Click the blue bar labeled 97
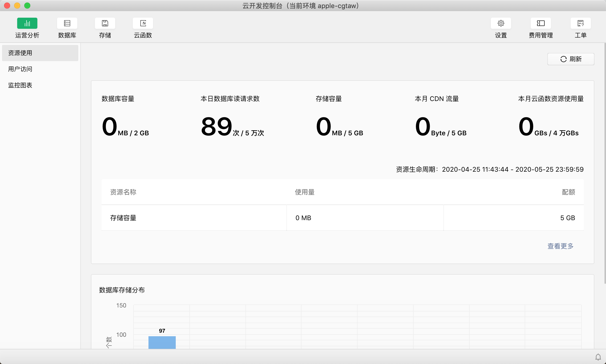The height and width of the screenshot is (364, 606). pyautogui.click(x=162, y=342)
